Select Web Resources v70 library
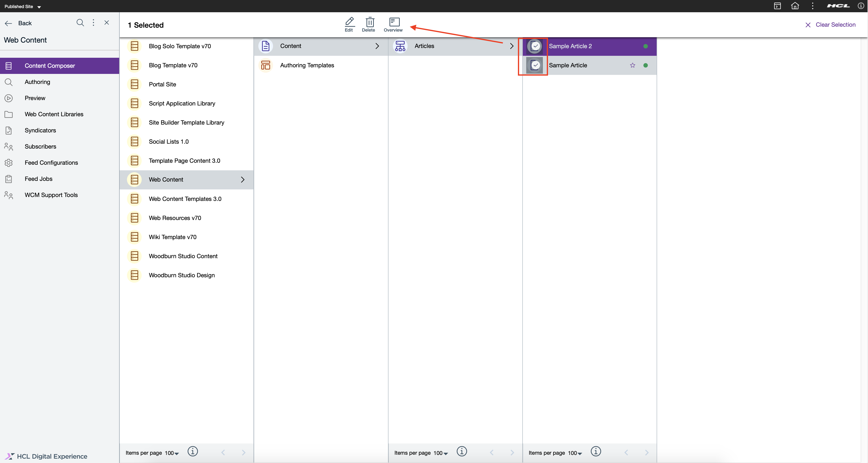 (187, 218)
